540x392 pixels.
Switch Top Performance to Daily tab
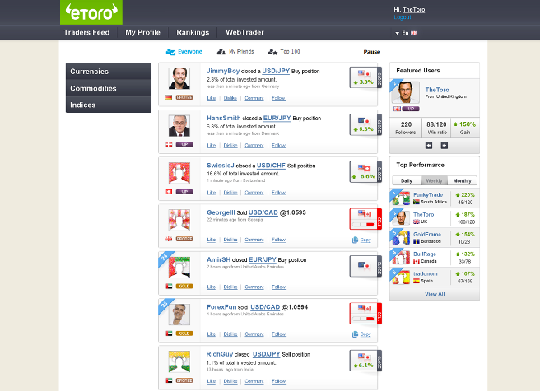pos(407,180)
